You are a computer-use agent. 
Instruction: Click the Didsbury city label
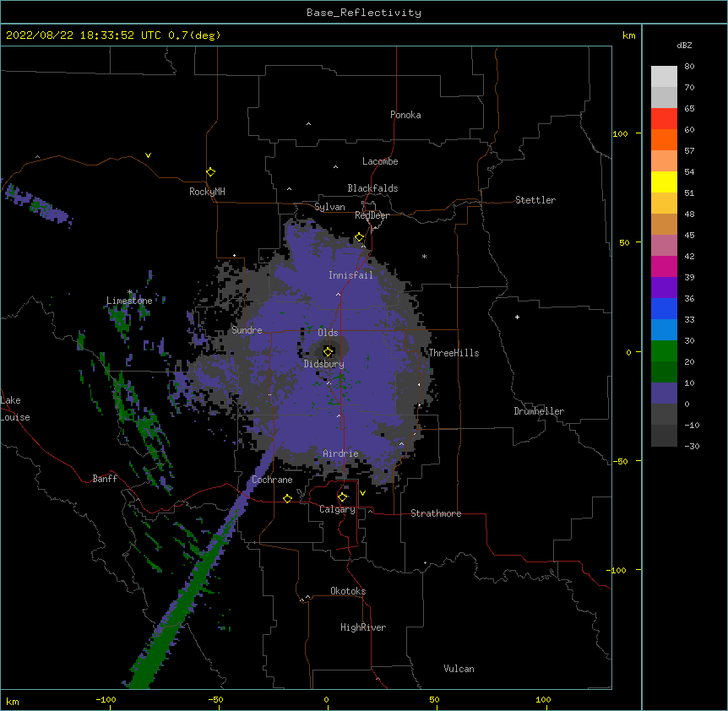[x=324, y=364]
